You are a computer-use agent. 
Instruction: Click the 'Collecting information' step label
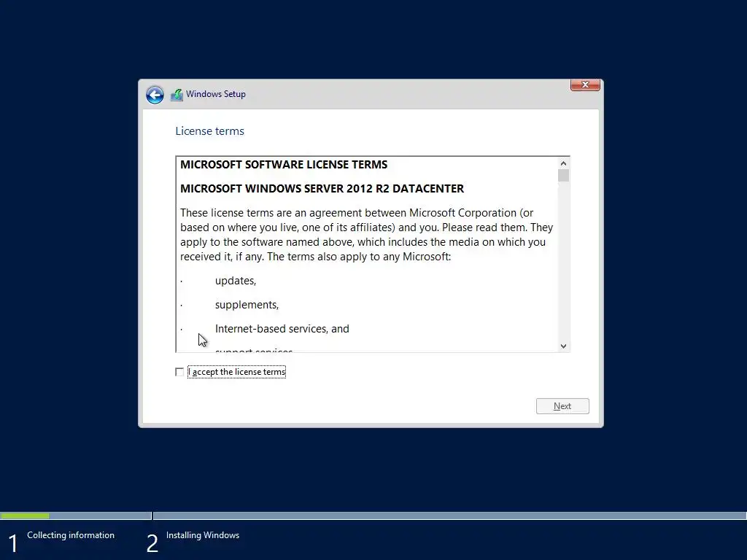pos(71,535)
